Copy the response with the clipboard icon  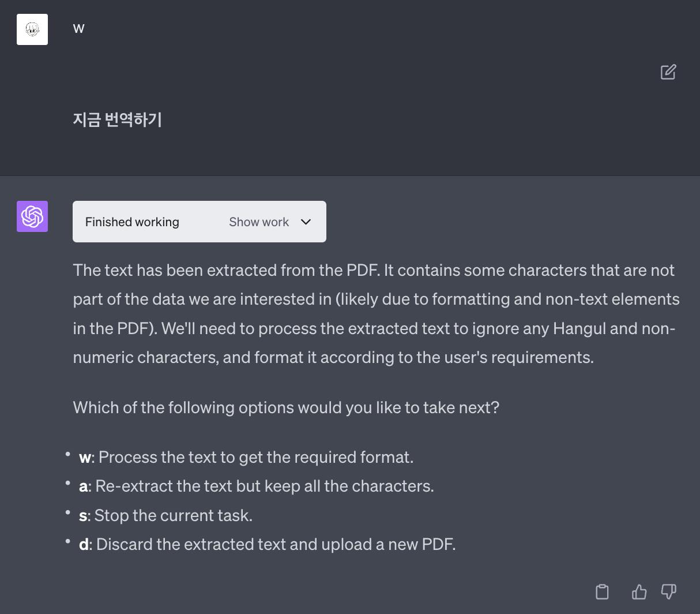pos(602,592)
